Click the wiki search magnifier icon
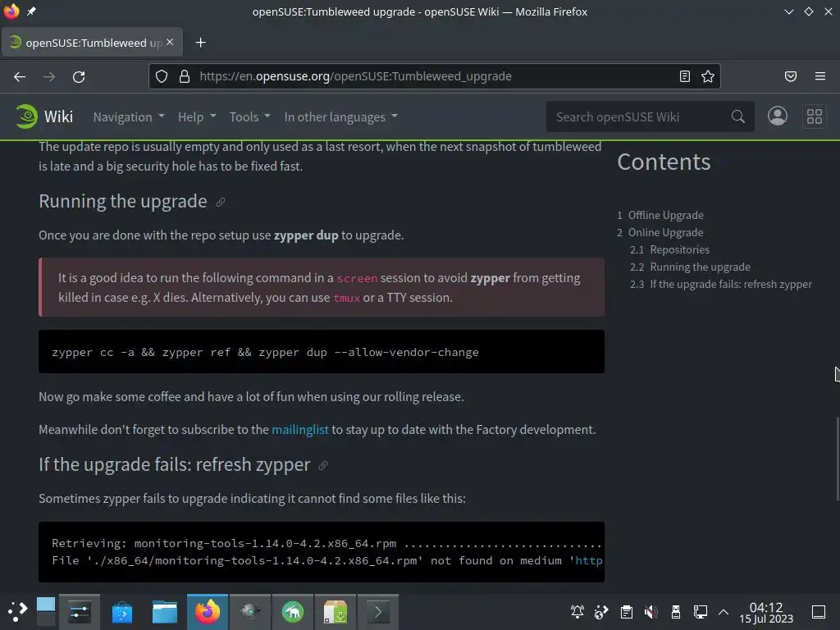Image resolution: width=840 pixels, height=630 pixels. (738, 116)
